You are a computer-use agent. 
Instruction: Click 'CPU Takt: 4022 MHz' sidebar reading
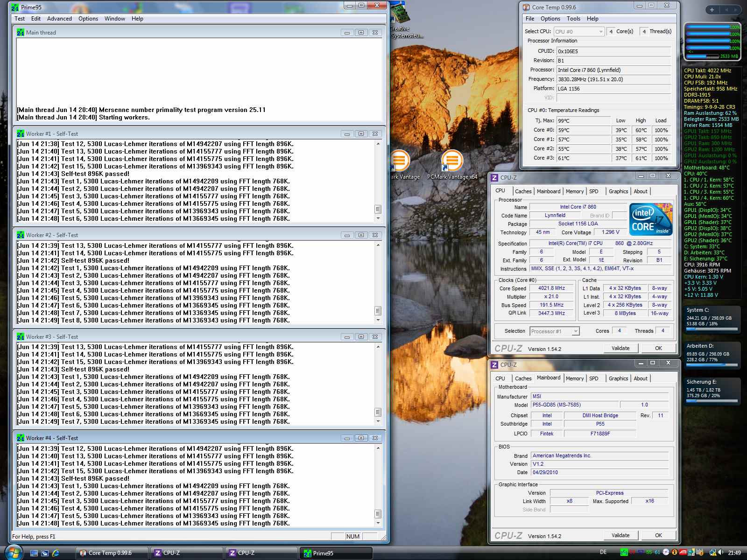point(707,70)
